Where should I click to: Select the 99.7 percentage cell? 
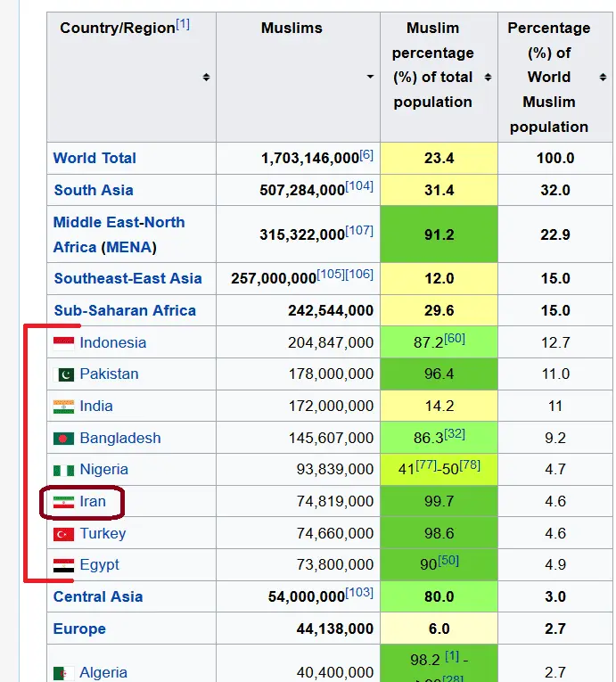[x=439, y=502]
